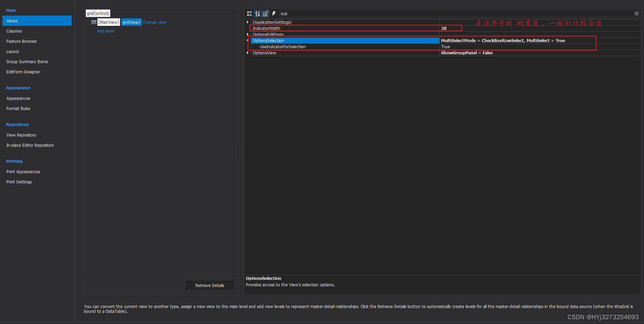Expand the OptionsEditForm property group
This screenshot has height=324, width=644.
248,34
